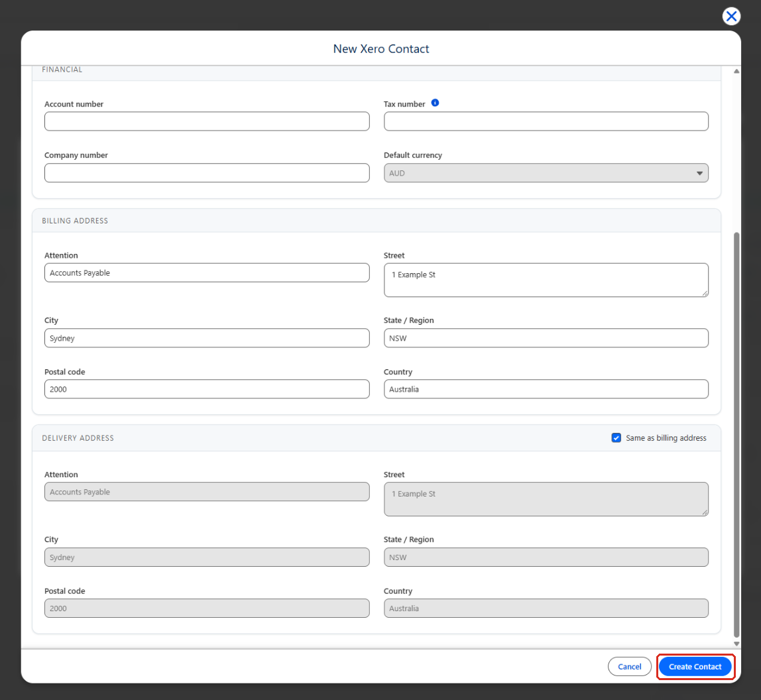
Task: Click delivery Postal code field 2000
Action: pos(207,609)
